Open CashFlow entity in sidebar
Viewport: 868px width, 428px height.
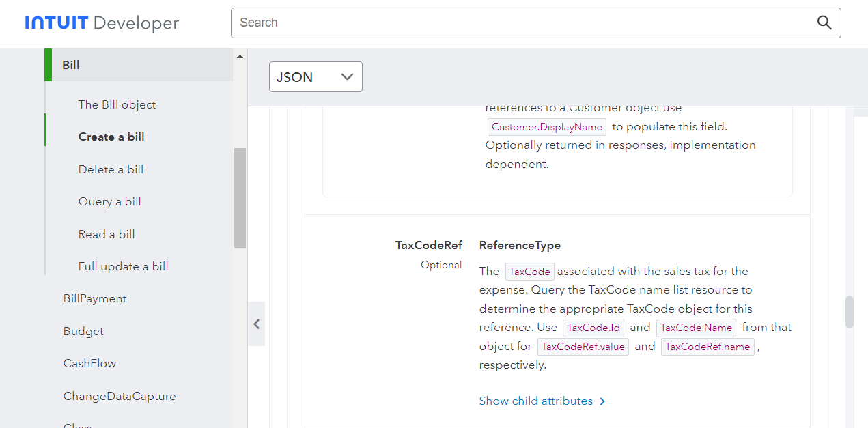pos(89,363)
